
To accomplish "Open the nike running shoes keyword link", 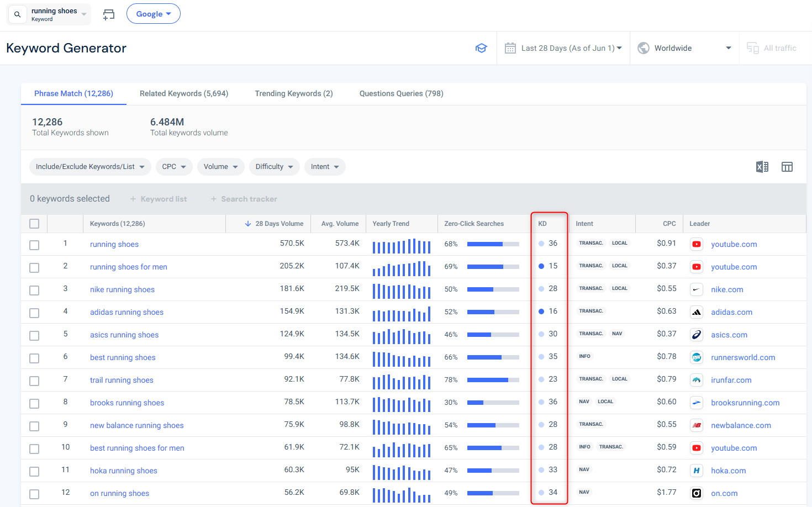I will click(122, 289).
